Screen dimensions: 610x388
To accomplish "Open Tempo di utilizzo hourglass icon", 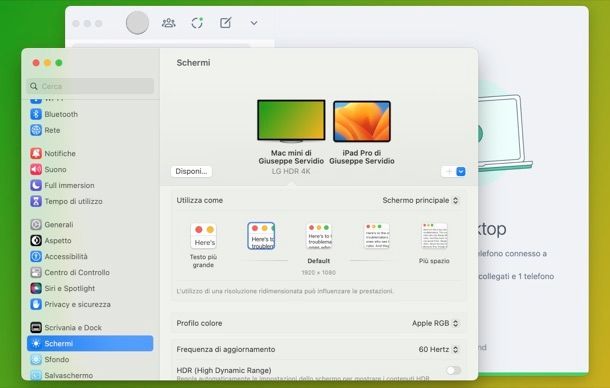I will pyautogui.click(x=36, y=201).
